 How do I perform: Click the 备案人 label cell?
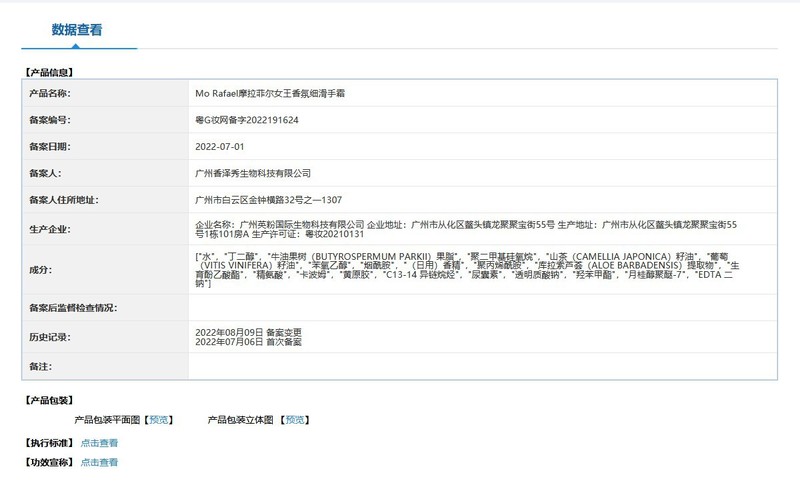tap(105, 173)
